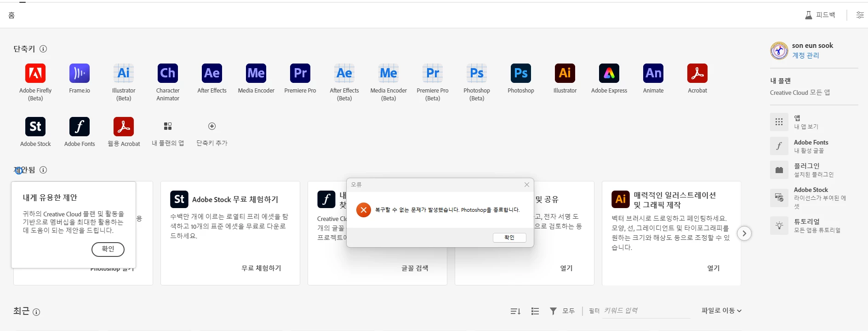This screenshot has width=868, height=331.
Task: Launch Photoshop shortcut icon
Action: [x=521, y=73]
